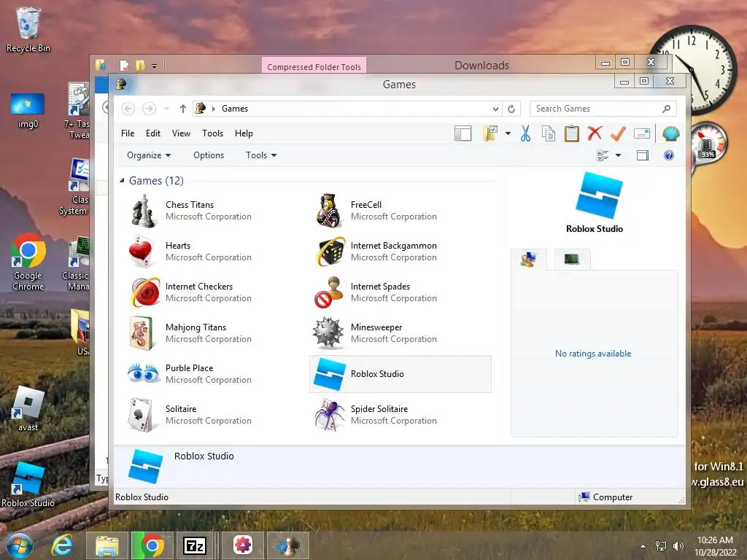Open the Help menu
The image size is (747, 560).
[244, 133]
